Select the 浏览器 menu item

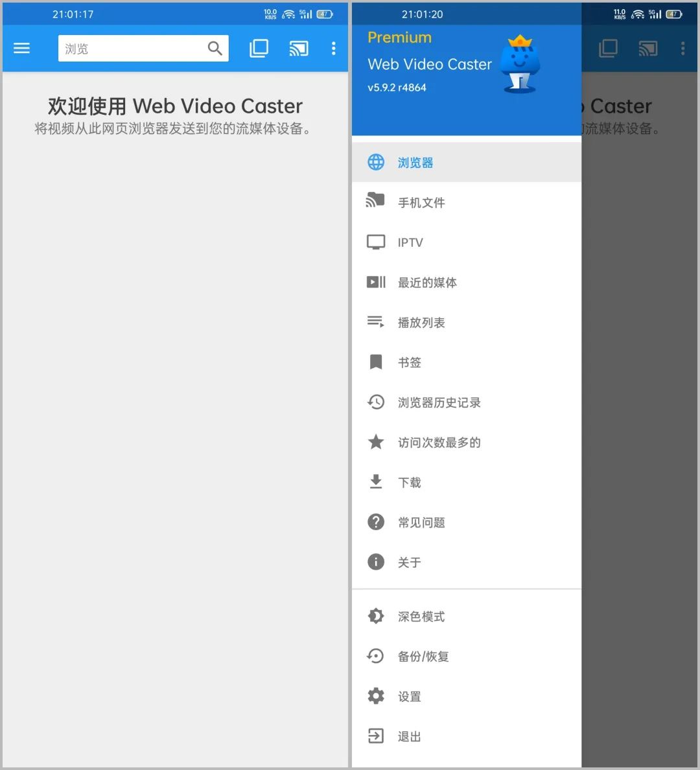(x=467, y=162)
